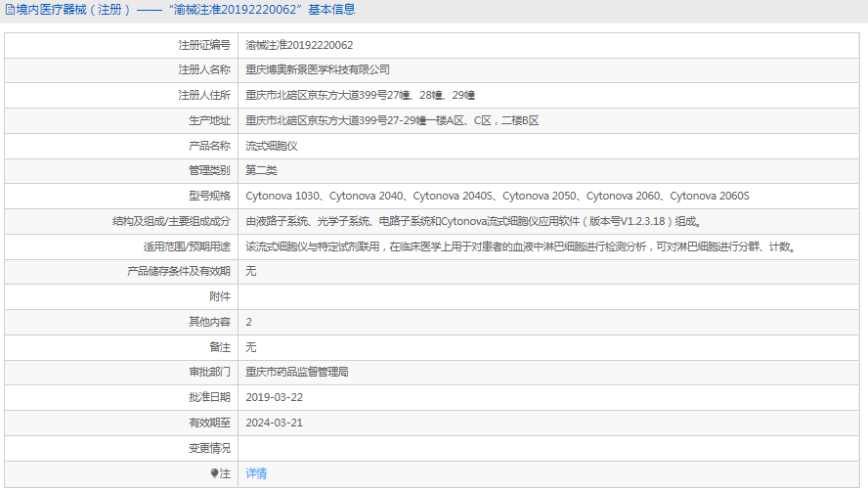Click registration number 渝械注准20192220062 in the table
Screen dimensions: 868x490
tap(299, 45)
